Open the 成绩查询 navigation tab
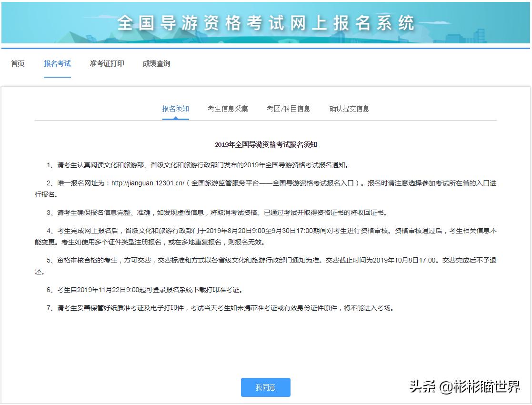Viewport: 532px width, 405px height. point(157,63)
